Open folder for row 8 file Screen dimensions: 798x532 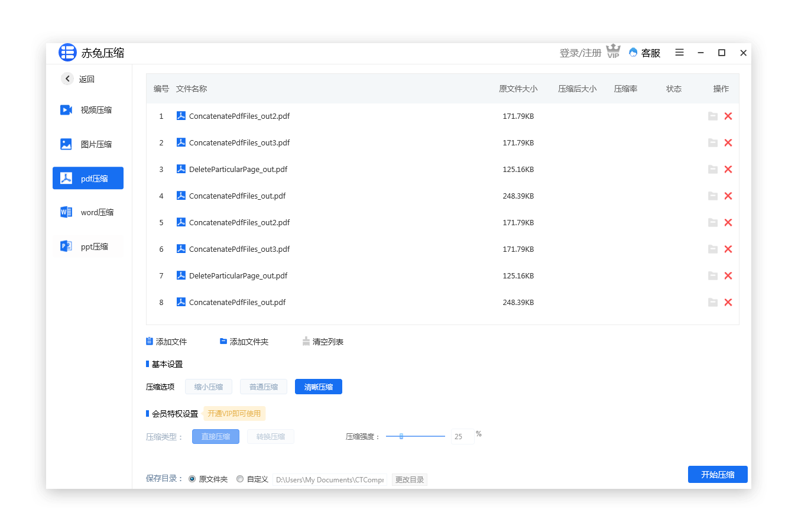[713, 303]
